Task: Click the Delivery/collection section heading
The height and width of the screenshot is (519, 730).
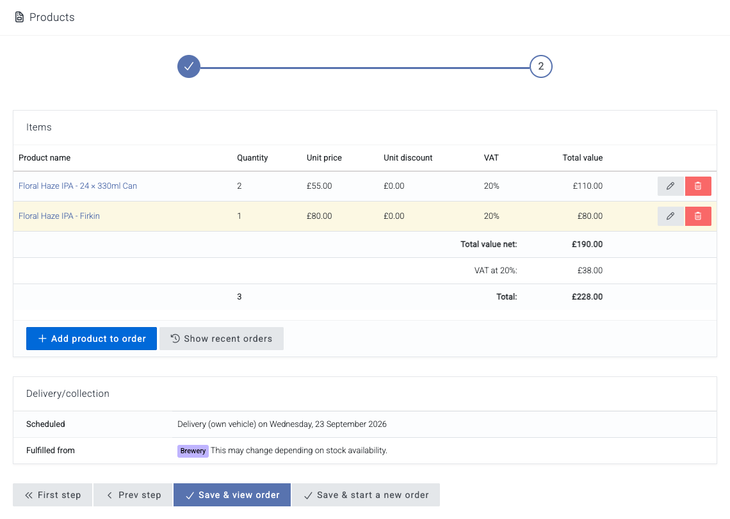Action: (68, 394)
